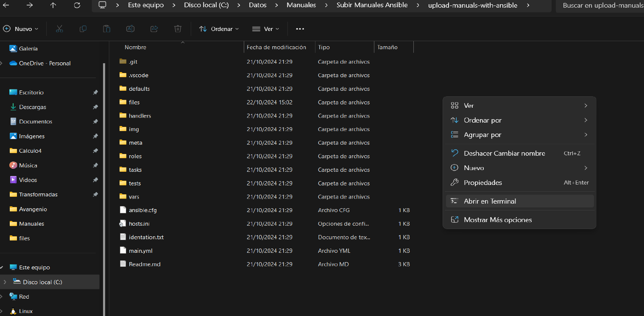Sort files by Fecha de modificación column

coord(276,48)
